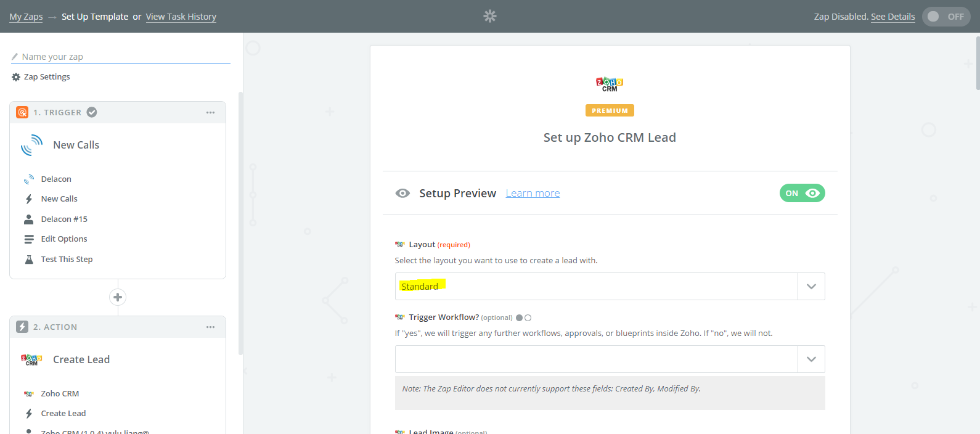980x434 pixels.
Task: Toggle Setup Preview ON switch
Action: pyautogui.click(x=802, y=193)
